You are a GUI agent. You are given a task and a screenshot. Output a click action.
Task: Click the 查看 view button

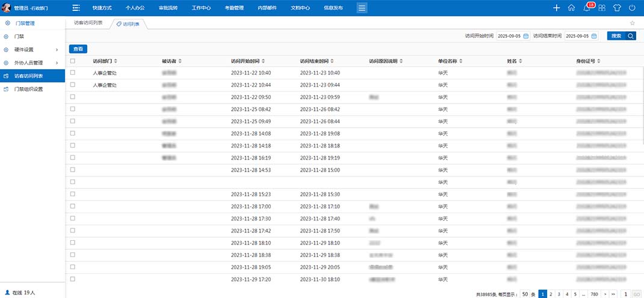[x=78, y=49]
